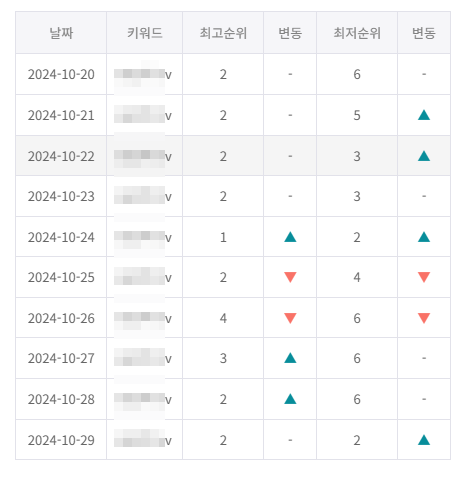This screenshot has width=469, height=478.
Task: Click the blurred keyword in 2024-10-23 row
Action: coord(143,196)
